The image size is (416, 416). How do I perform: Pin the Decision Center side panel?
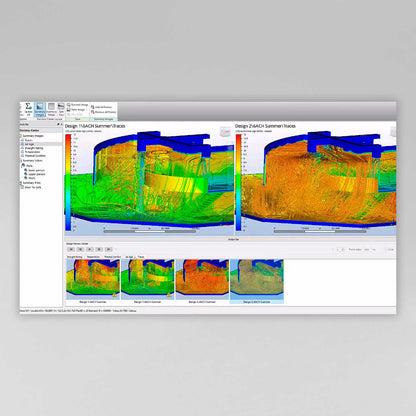pos(58,124)
